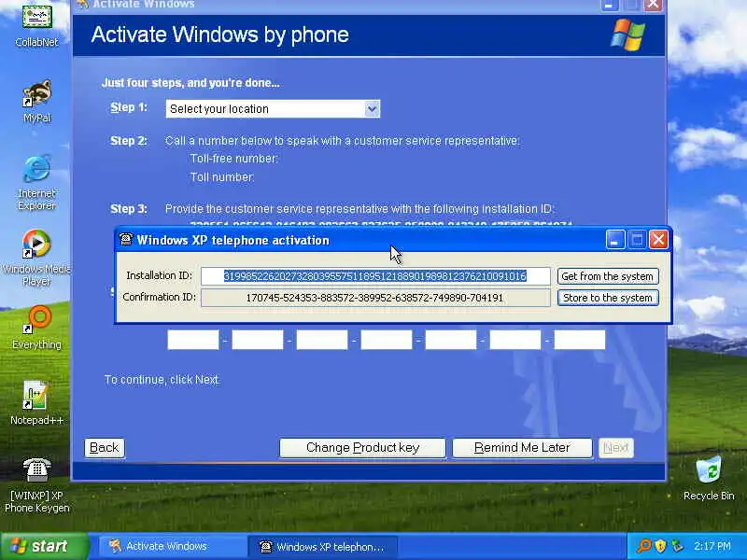Click Store to the system button
747x560 pixels.
tap(608, 298)
